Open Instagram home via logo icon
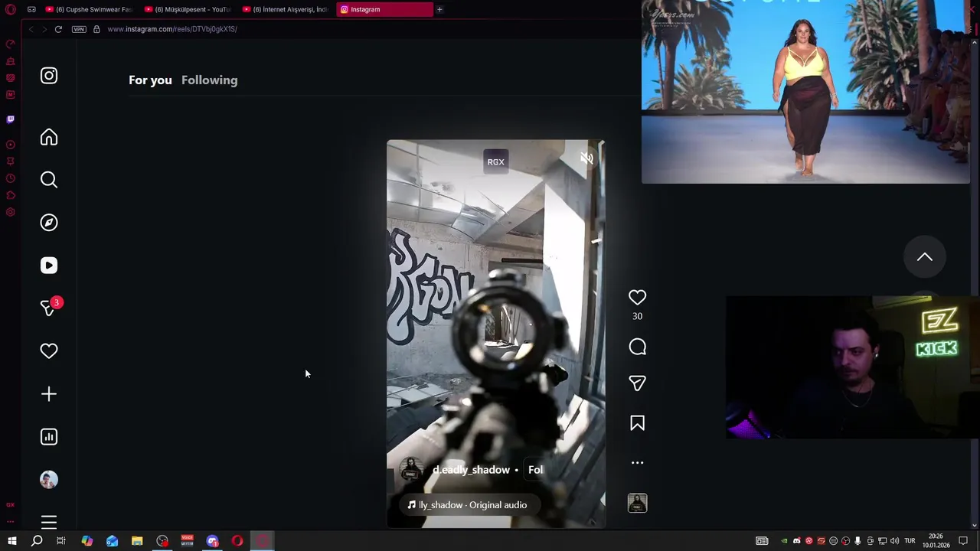980x551 pixels. [49, 76]
